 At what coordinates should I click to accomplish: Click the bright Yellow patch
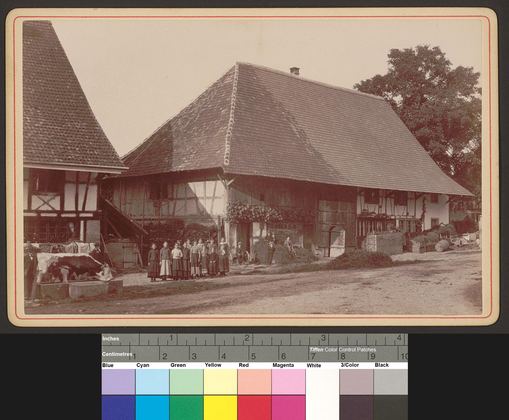click(x=220, y=408)
